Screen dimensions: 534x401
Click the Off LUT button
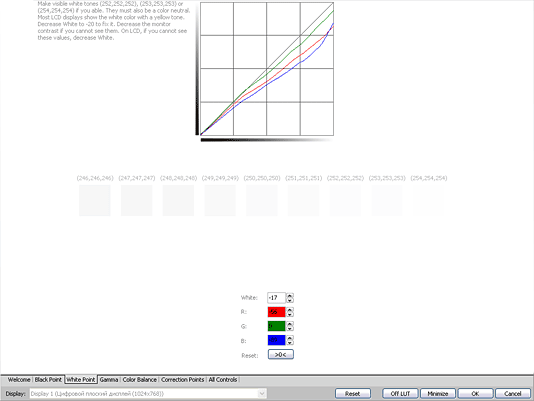pyautogui.click(x=400, y=394)
